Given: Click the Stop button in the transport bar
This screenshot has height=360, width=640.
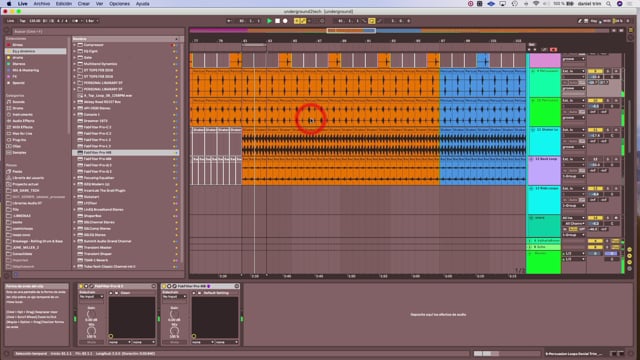Looking at the screenshot, I should [277, 21].
